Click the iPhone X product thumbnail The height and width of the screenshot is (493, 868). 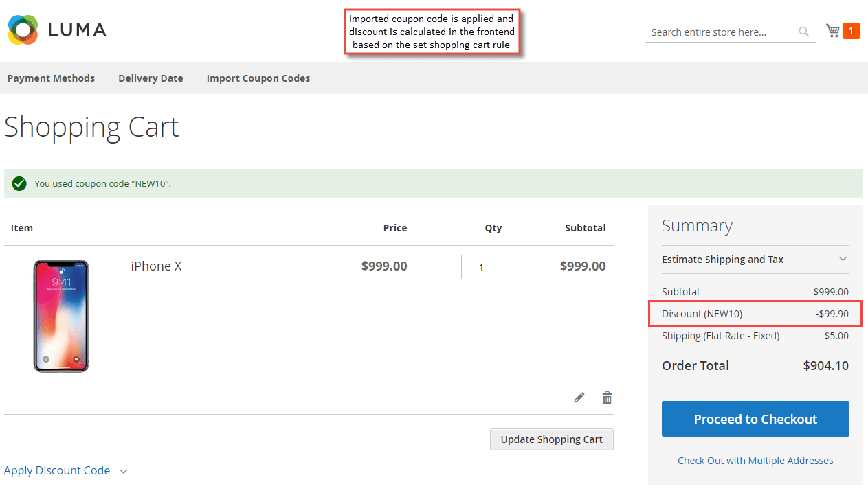point(61,316)
